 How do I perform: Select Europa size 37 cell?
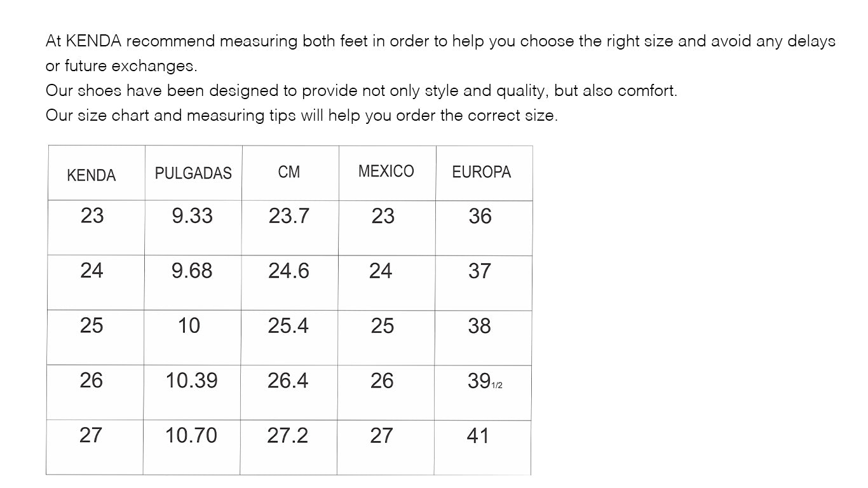tap(480, 271)
